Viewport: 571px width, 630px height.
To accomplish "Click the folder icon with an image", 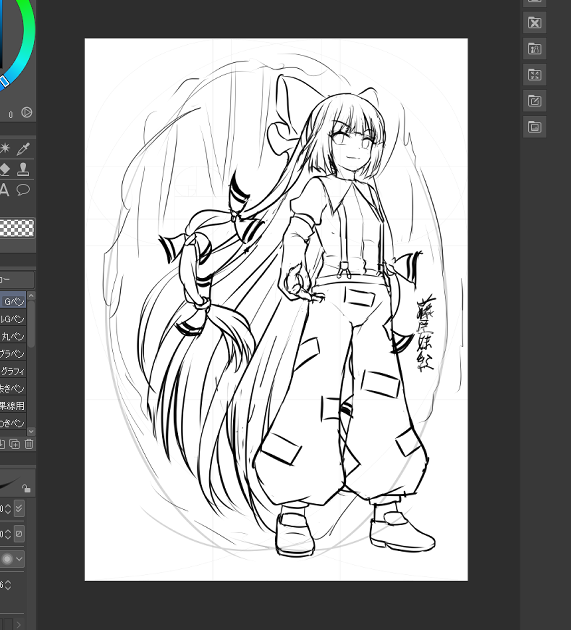I will coord(534,127).
